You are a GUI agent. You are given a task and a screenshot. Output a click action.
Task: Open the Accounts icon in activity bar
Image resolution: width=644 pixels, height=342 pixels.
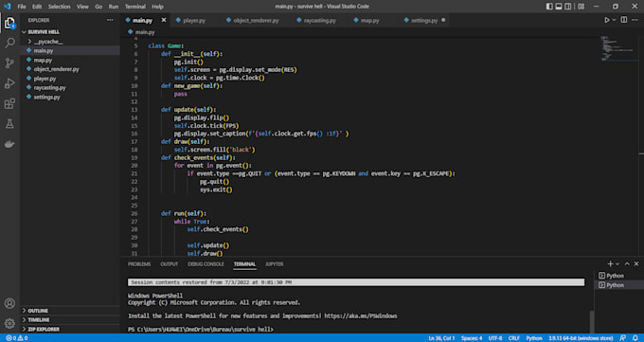tap(9, 303)
